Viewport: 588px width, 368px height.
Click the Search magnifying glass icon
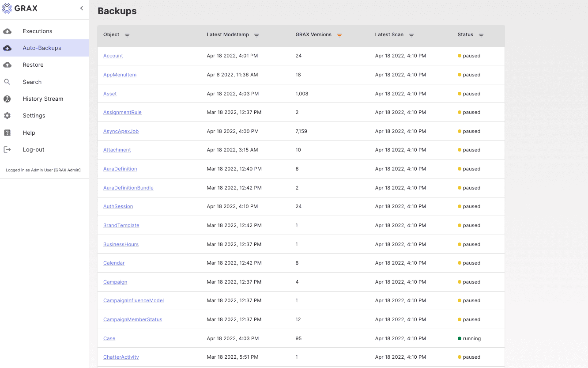(8, 82)
